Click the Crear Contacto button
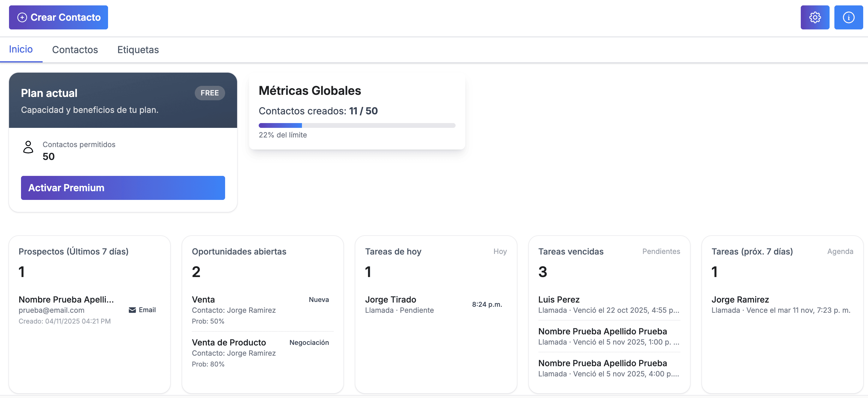 click(x=58, y=17)
